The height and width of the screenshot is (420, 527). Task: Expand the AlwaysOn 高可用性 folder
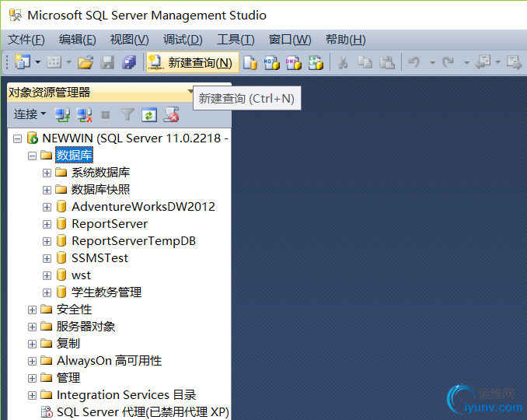click(33, 362)
